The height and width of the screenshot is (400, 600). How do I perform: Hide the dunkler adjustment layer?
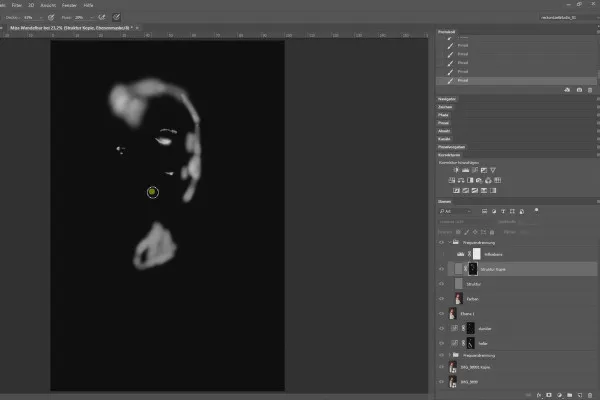441,328
